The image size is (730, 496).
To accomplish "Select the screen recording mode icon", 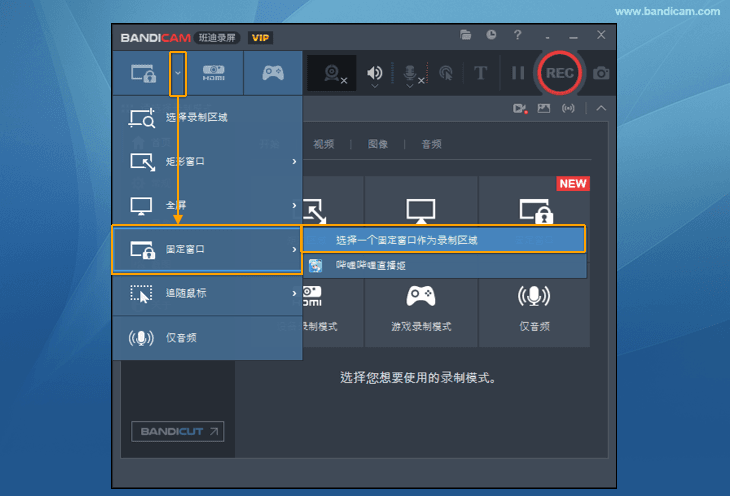I will pos(143,74).
